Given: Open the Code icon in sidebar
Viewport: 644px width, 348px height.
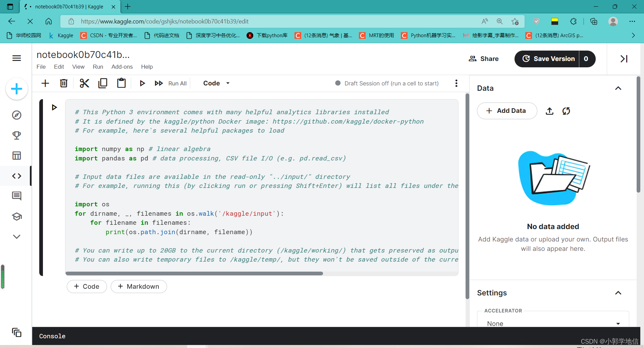Looking at the screenshot, I should pos(16,176).
